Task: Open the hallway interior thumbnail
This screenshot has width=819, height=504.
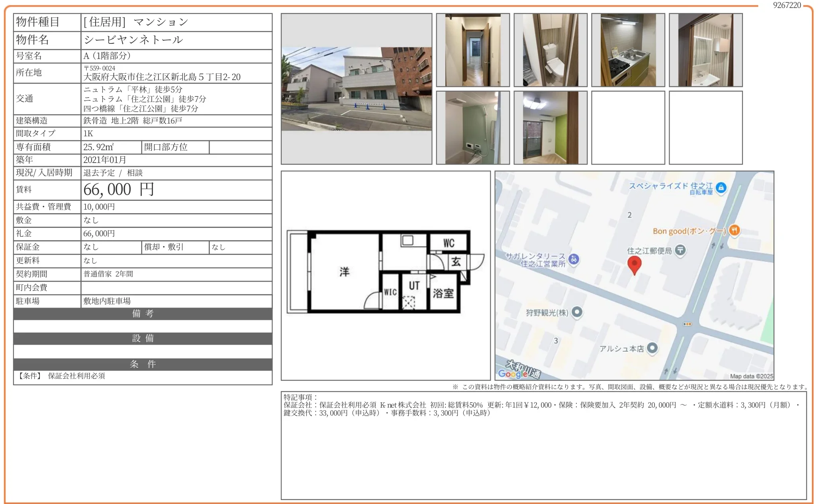Action: pyautogui.click(x=472, y=50)
